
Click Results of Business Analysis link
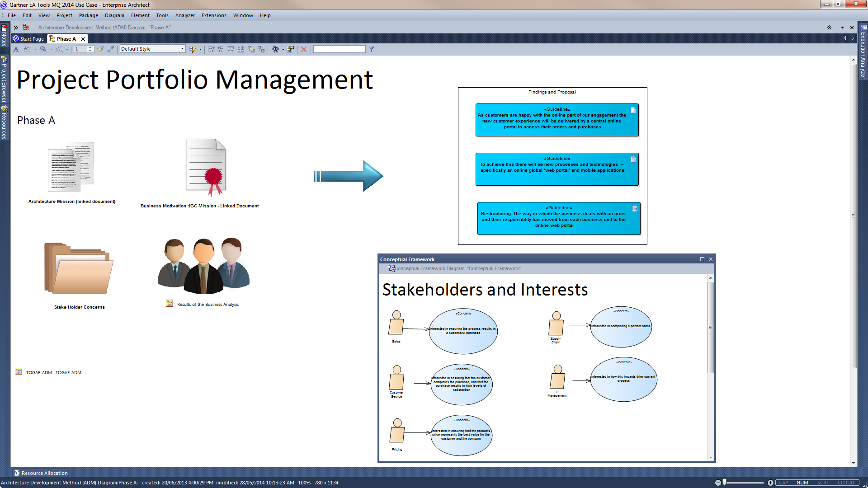tap(208, 304)
